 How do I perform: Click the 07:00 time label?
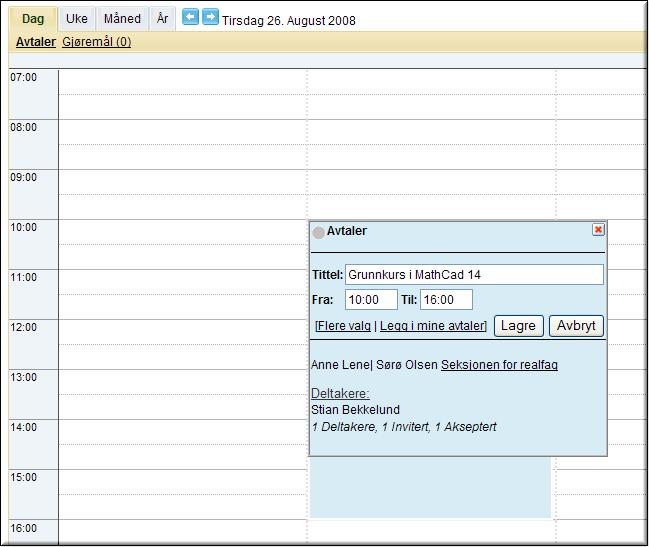tap(24, 77)
